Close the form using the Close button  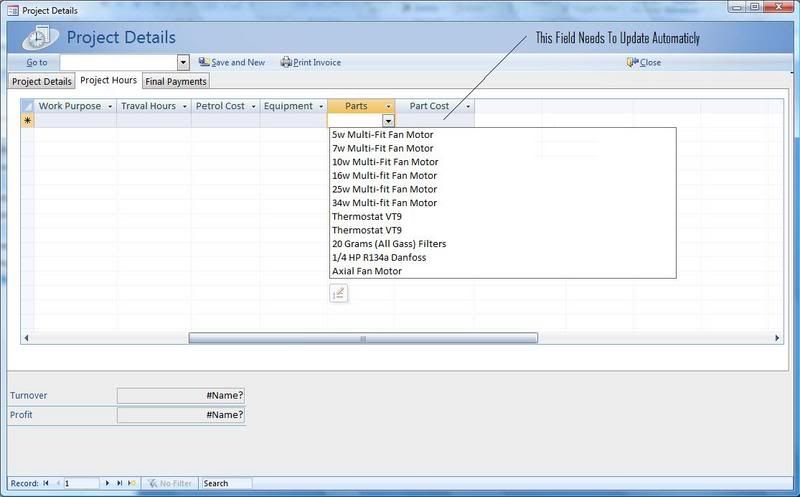point(644,62)
